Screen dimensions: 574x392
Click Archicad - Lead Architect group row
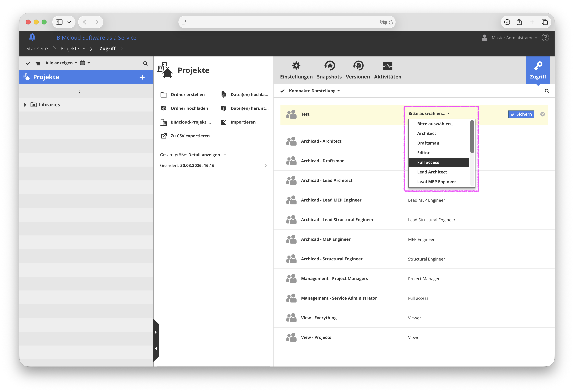point(414,180)
